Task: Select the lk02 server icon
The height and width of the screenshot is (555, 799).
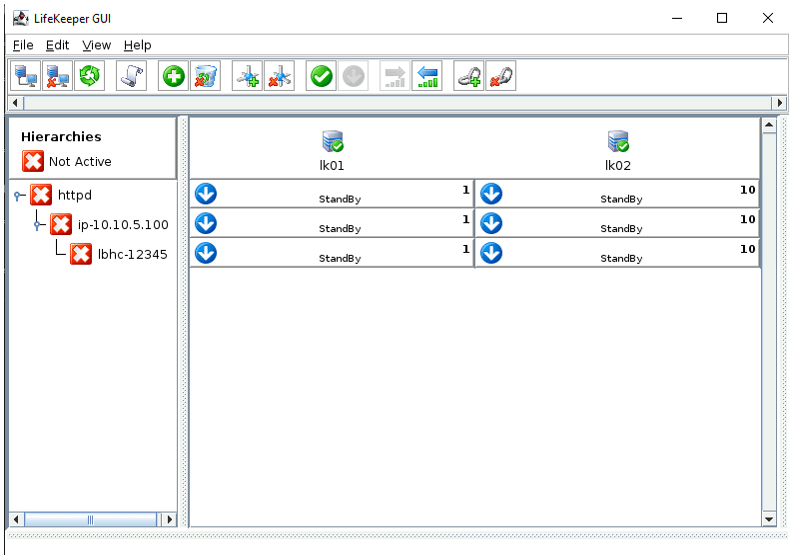Action: click(x=618, y=141)
